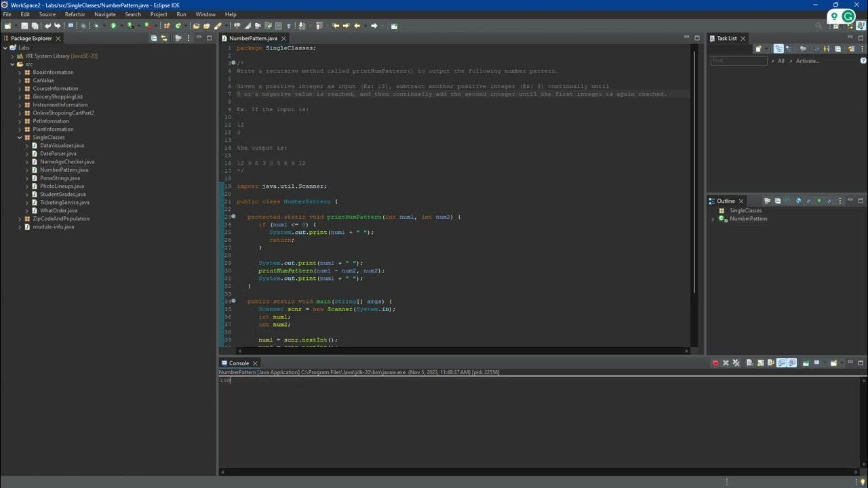Close the Package Explorer view tab

coord(58,39)
